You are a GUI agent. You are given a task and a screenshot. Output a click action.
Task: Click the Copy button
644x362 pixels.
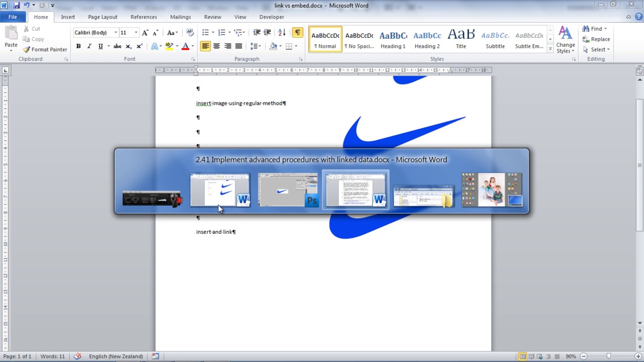tap(34, 39)
